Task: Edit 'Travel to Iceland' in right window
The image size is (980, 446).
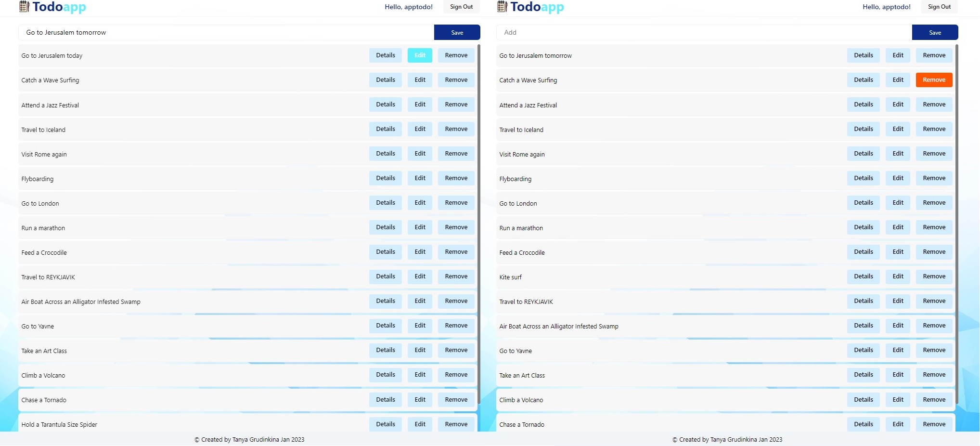Action: coord(898,129)
